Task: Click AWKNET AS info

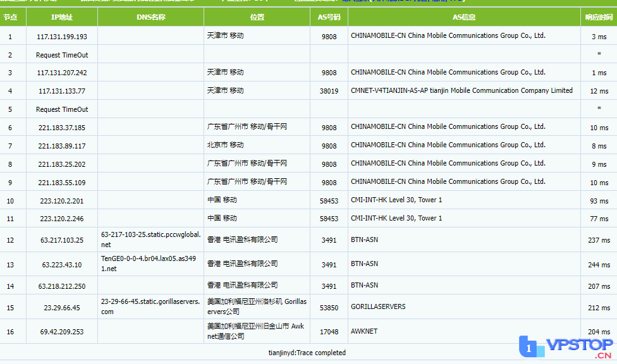Action: pyautogui.click(x=364, y=331)
